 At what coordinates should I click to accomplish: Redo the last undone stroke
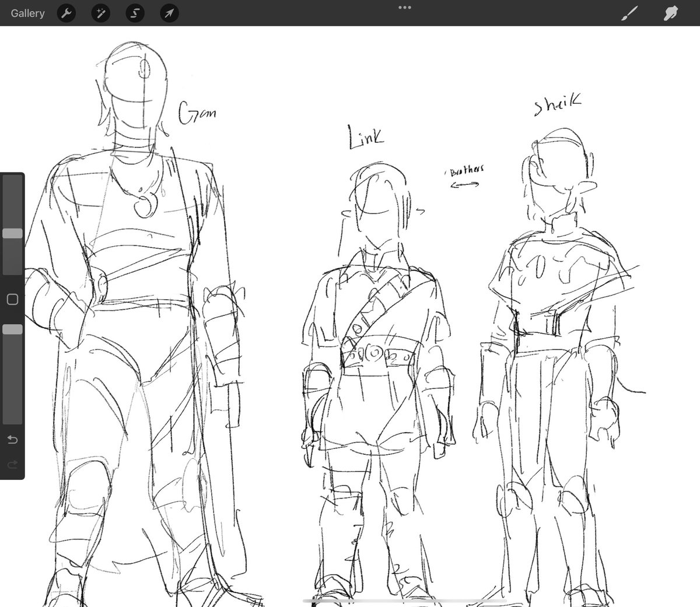[x=12, y=464]
